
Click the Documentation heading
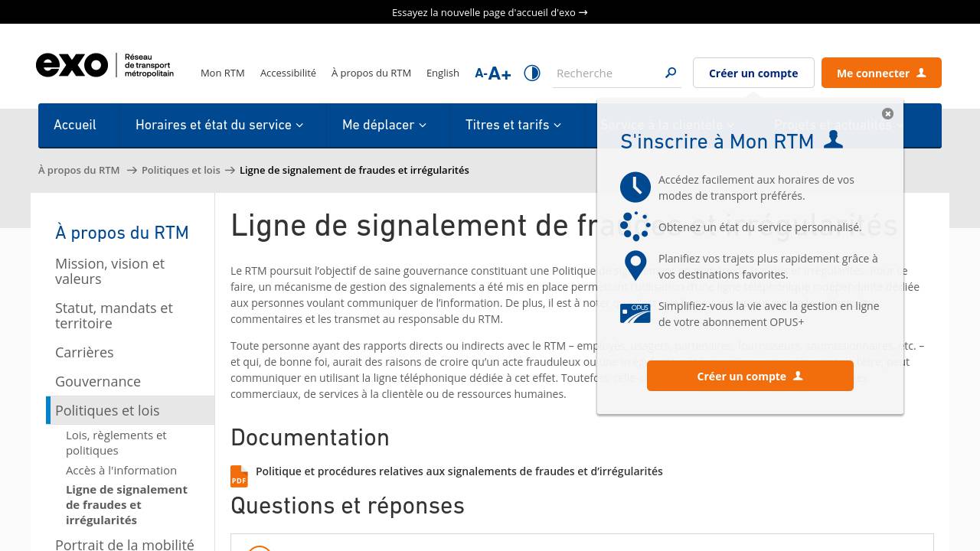[x=310, y=437]
